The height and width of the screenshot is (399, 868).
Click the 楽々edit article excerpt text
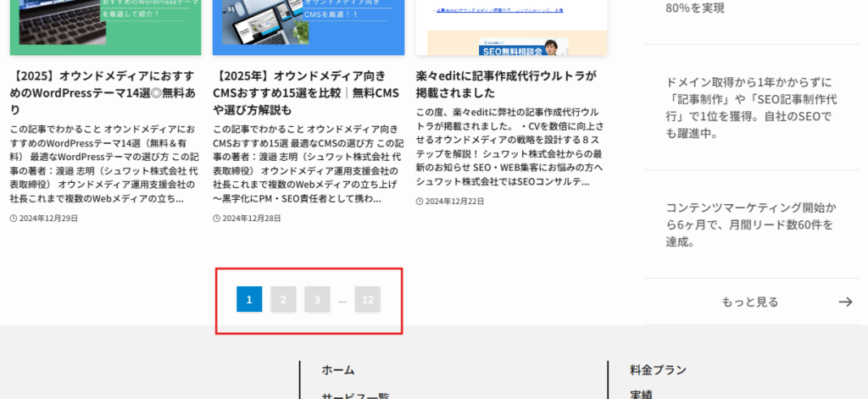(510, 147)
